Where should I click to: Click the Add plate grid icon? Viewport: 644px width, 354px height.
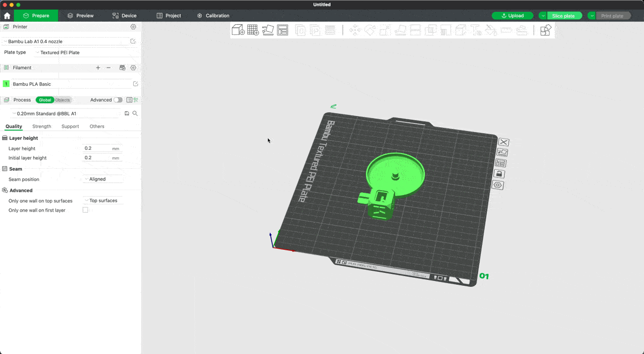pos(253,30)
